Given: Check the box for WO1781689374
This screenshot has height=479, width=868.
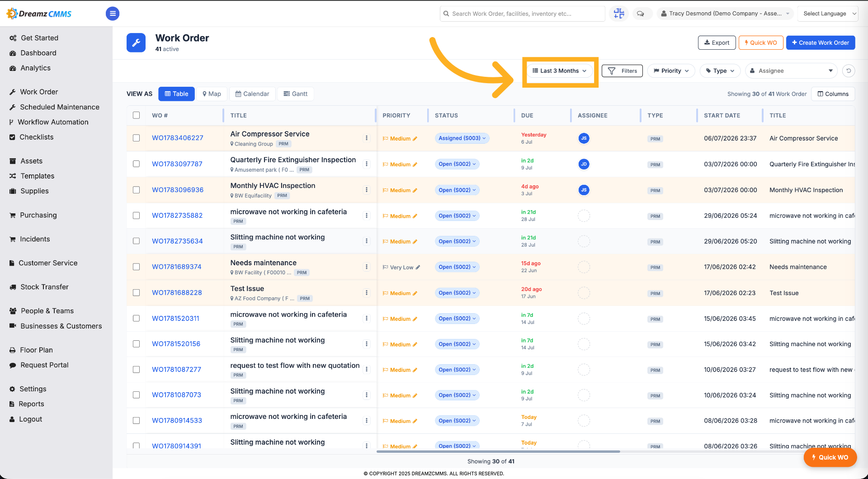Looking at the screenshot, I should pos(136,267).
